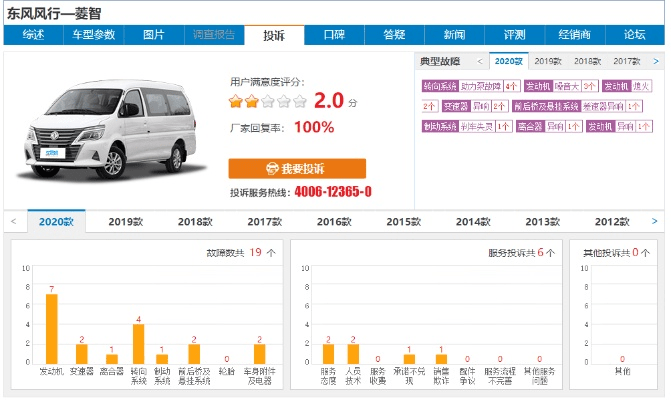This screenshot has width=671, height=400.
Task: Select 2018款 in 典型故障 panel
Action: [x=588, y=61]
